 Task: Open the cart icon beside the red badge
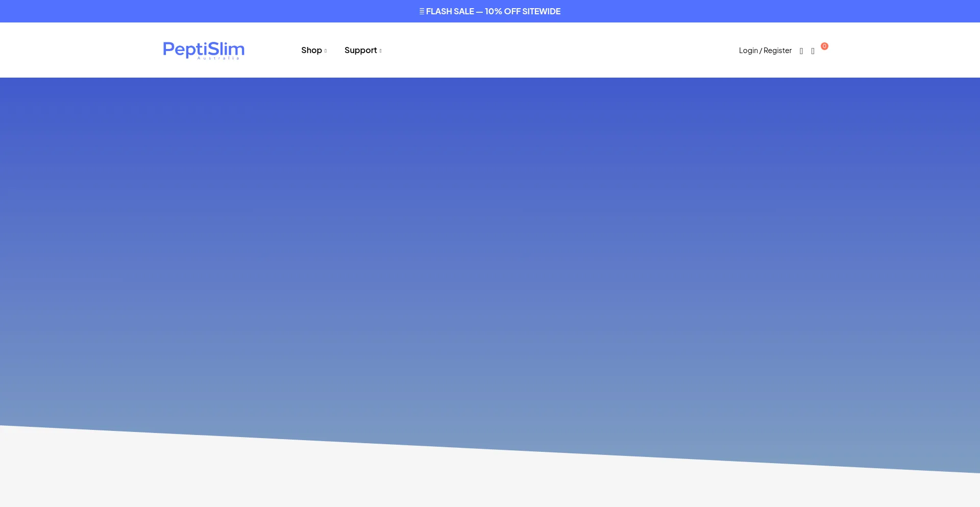click(x=813, y=51)
